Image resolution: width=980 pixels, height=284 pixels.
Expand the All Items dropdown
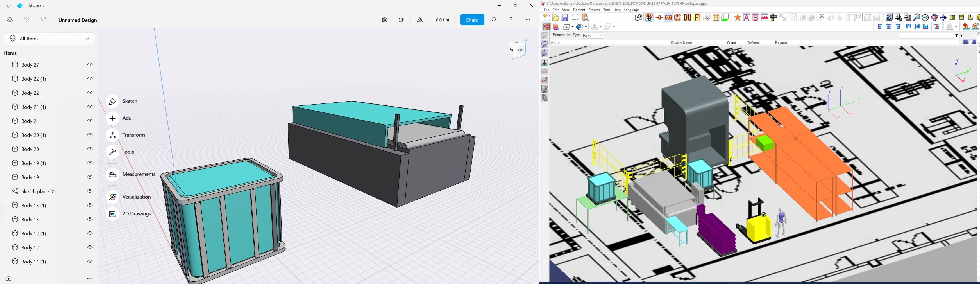(49, 39)
